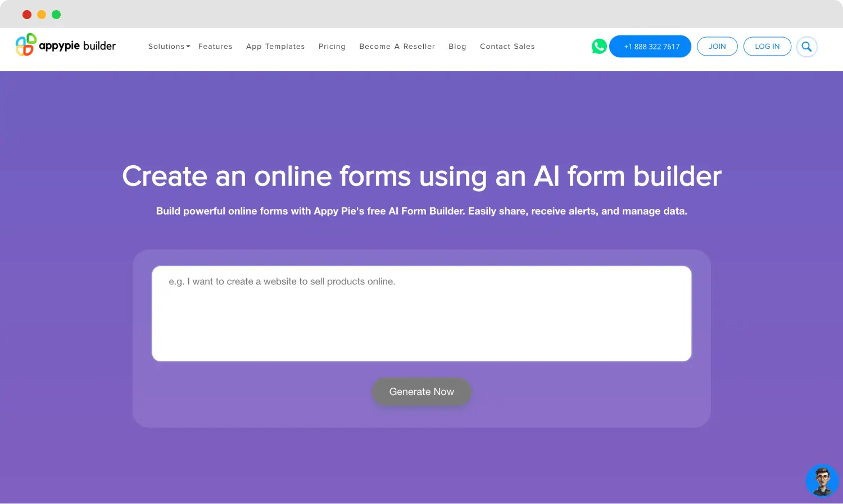Click the main heading 'Create an online forms'
The image size is (843, 504).
tap(422, 176)
